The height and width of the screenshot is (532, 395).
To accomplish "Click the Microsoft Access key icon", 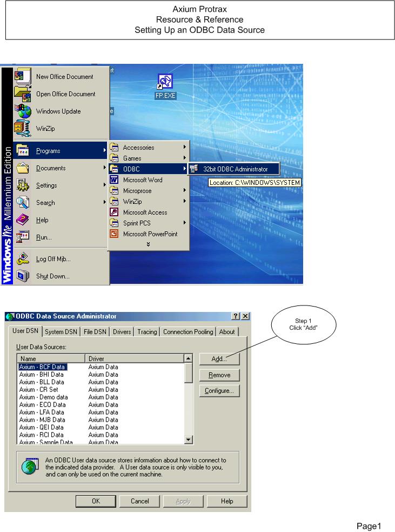I will pos(114,212).
